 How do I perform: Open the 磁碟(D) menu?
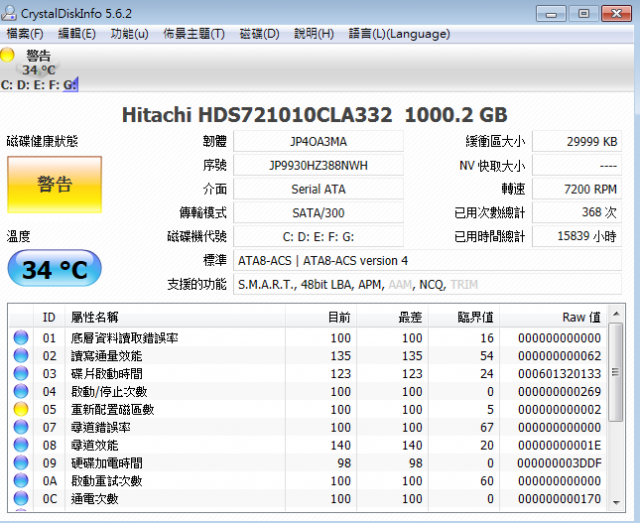[259, 33]
